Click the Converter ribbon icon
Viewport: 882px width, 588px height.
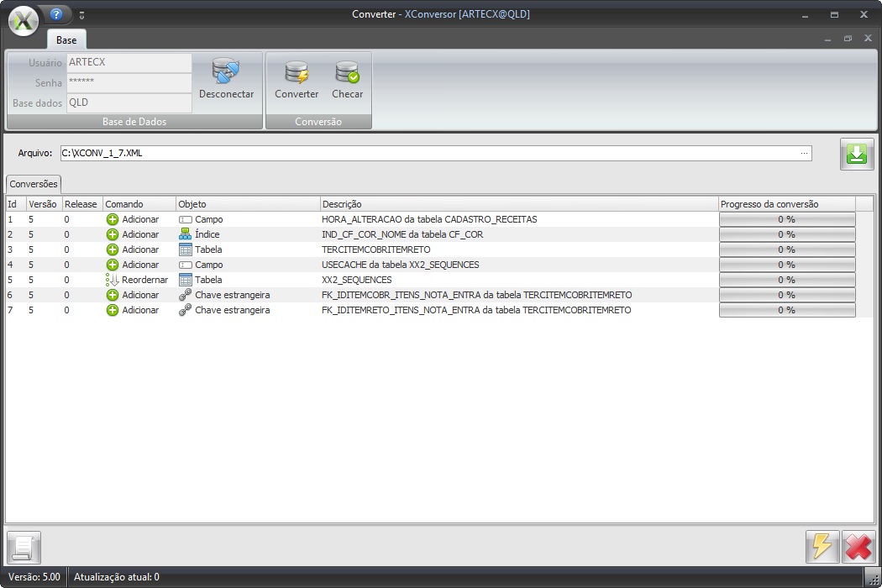(297, 73)
